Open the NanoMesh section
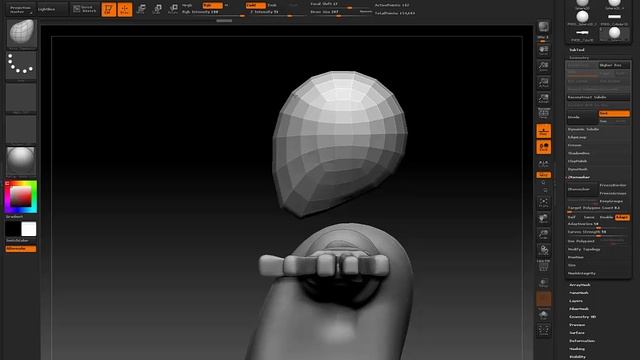 [x=579, y=293]
